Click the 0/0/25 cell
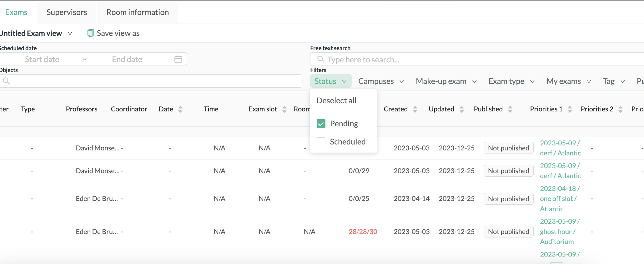The image size is (644, 264). point(359,198)
